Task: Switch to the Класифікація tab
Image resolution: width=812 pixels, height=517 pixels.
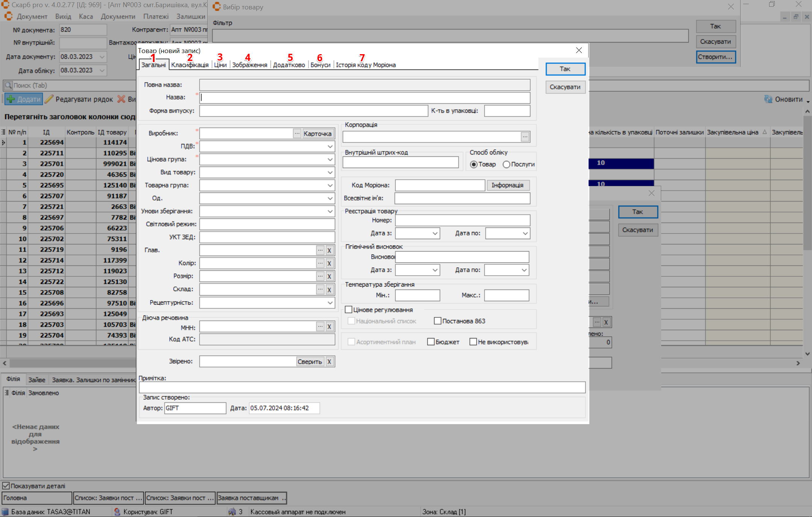Action: pos(190,65)
